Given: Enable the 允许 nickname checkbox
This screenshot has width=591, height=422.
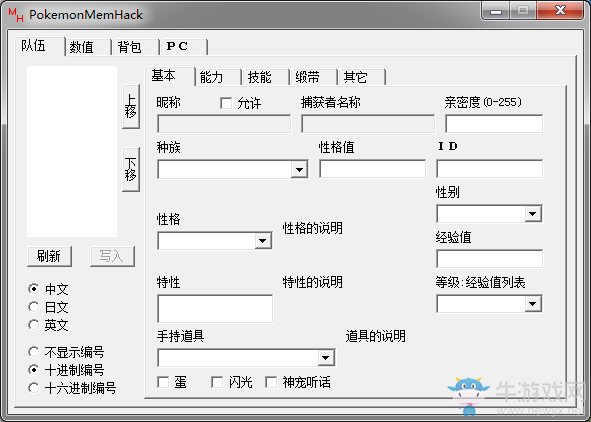Looking at the screenshot, I should click(226, 103).
